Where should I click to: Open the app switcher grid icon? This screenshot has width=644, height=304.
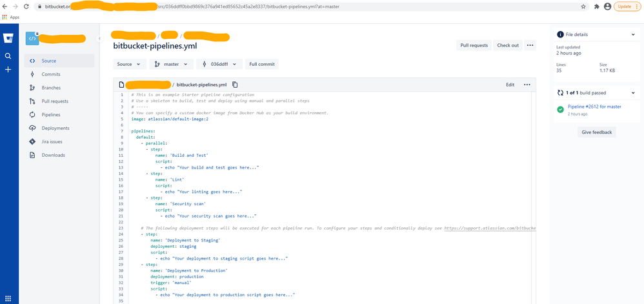(8, 298)
